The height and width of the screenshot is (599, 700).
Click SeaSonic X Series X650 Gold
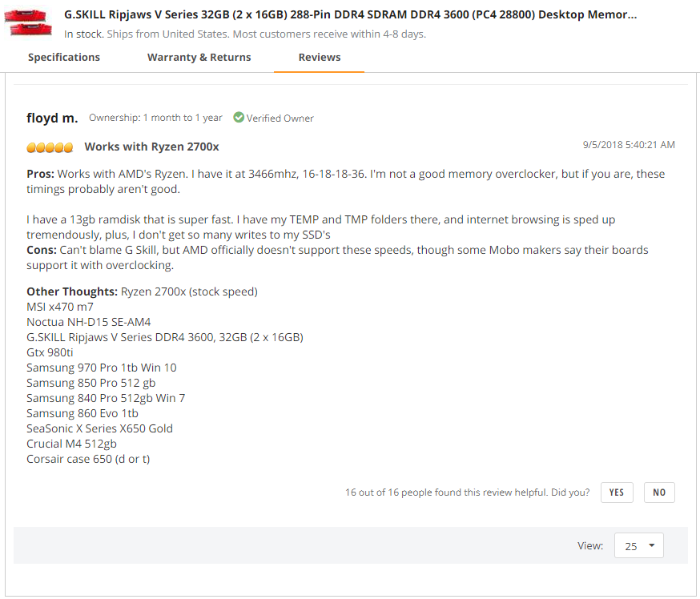click(x=99, y=428)
